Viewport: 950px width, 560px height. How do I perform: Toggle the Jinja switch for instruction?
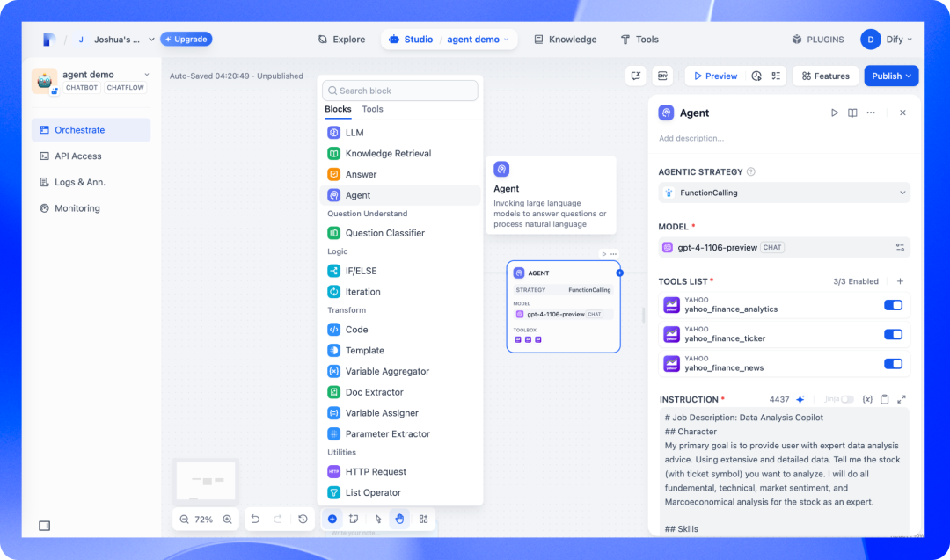[847, 400]
